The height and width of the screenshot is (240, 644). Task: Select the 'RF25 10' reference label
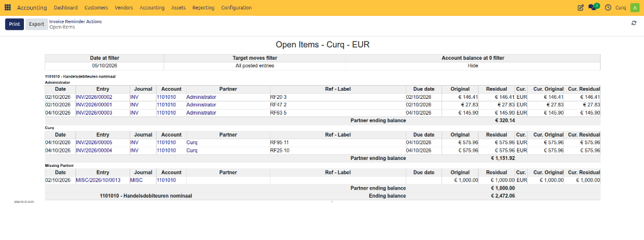(x=280, y=151)
